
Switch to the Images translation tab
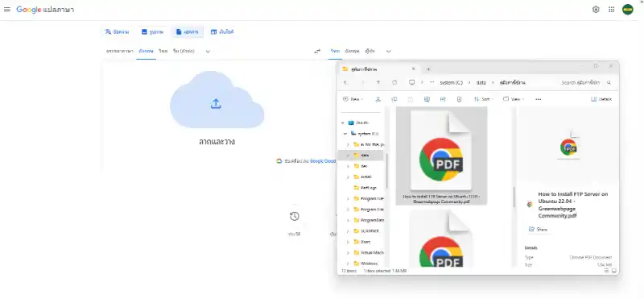(152, 31)
